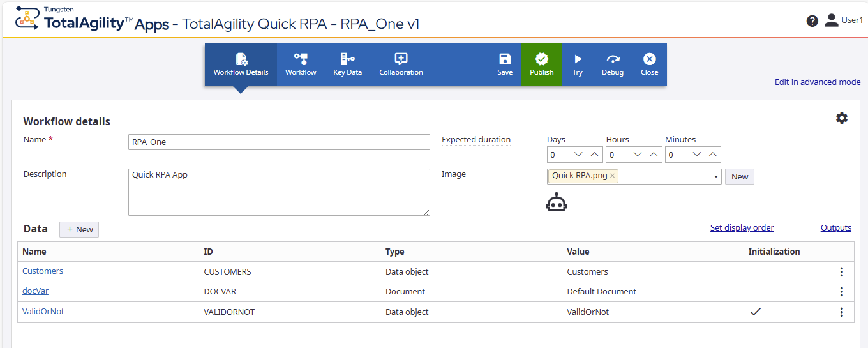Click the Name column header
The image size is (868, 348).
[x=34, y=252]
